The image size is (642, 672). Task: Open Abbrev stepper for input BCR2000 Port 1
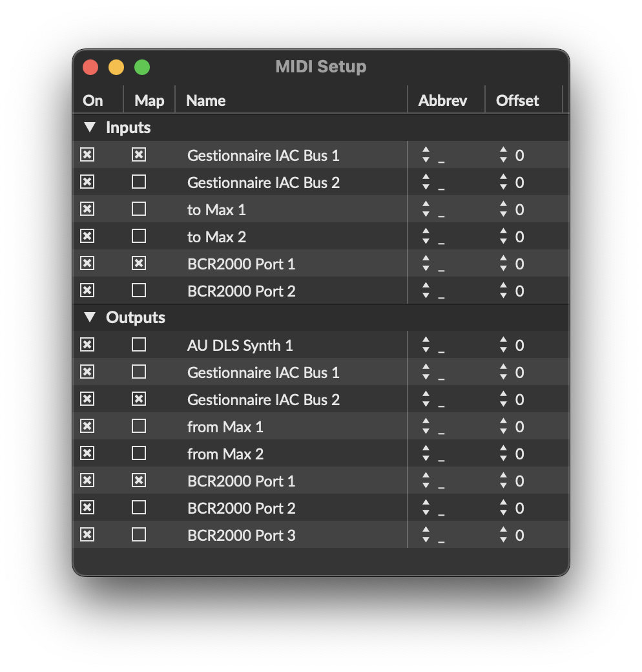tap(426, 263)
